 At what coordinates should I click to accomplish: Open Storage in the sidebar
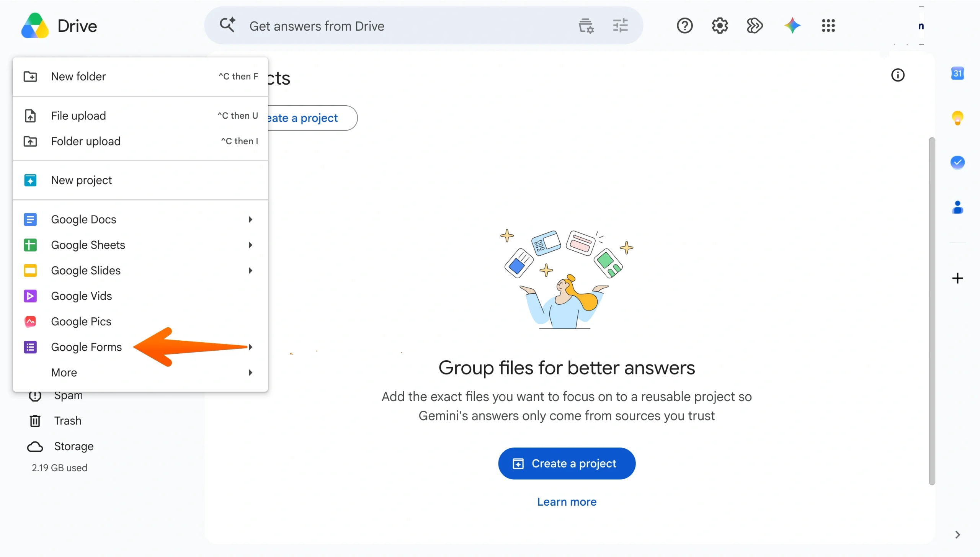pos(73,446)
